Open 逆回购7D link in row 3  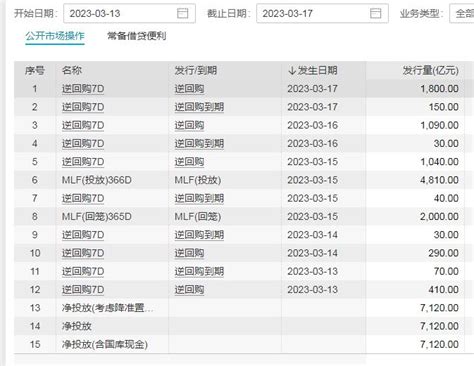click(x=83, y=125)
